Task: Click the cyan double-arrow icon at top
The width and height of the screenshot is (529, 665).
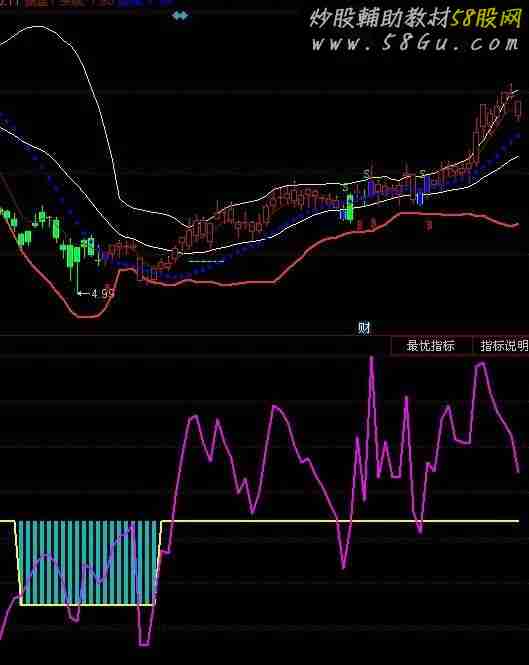Action: [180, 15]
